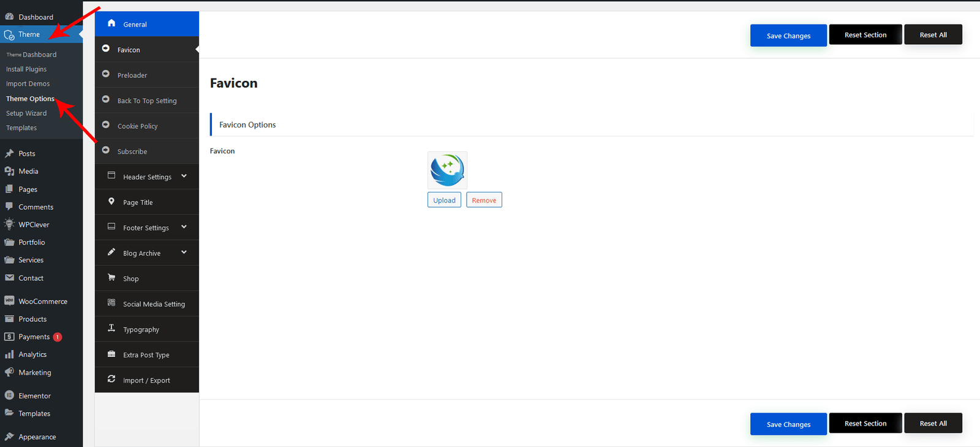Click the Typography icon in options panel
This screenshot has height=447, width=980.
(111, 329)
